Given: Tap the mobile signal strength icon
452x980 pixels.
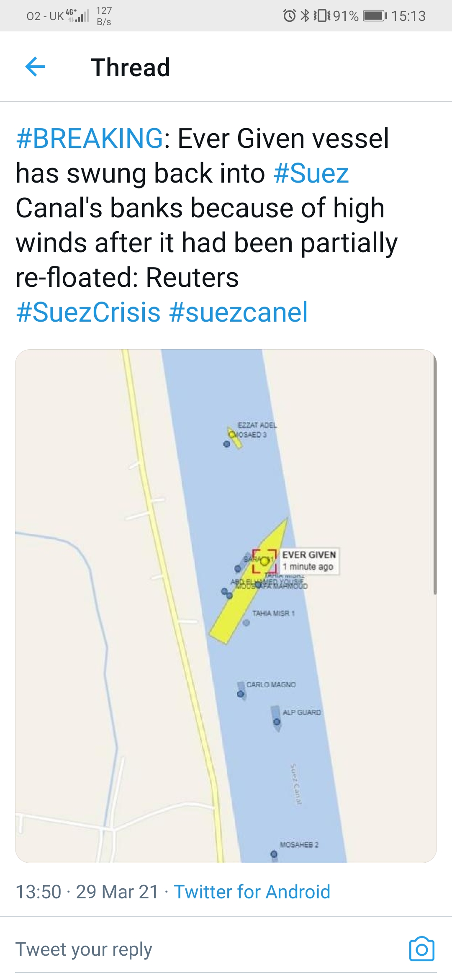Looking at the screenshot, I should pyautogui.click(x=79, y=16).
